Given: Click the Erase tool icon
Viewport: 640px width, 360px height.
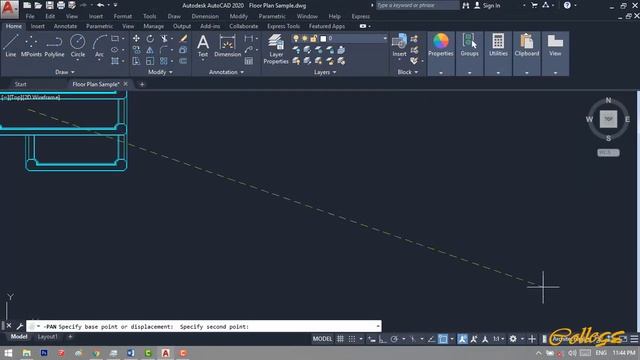Looking at the screenshot, I should 183,38.
